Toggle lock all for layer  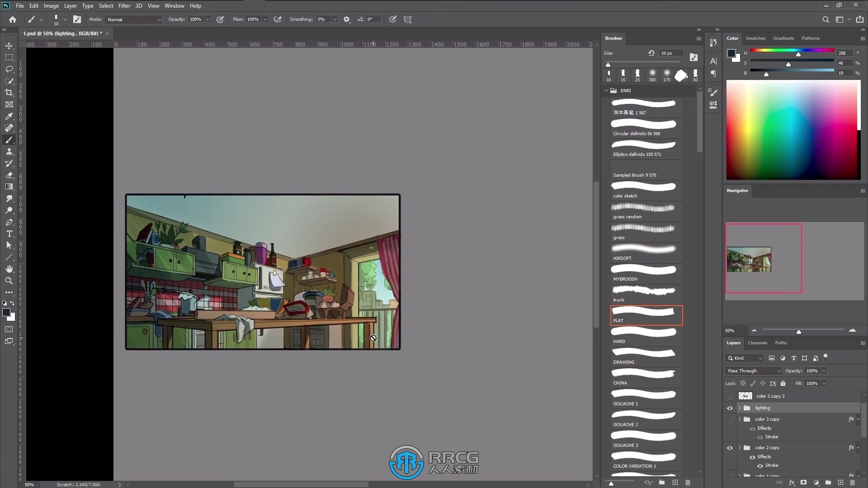[x=783, y=383]
